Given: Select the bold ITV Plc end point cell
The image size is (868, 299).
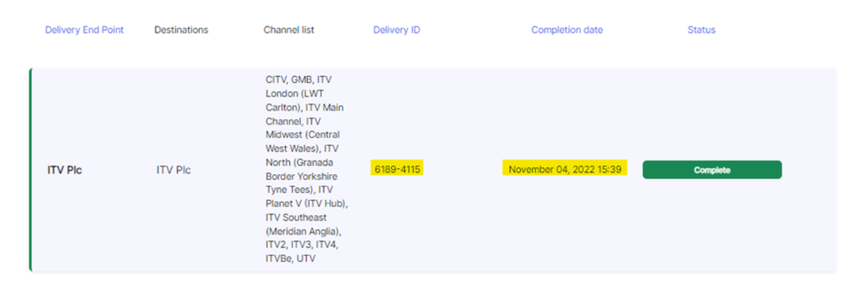Looking at the screenshot, I should pyautogui.click(x=65, y=170).
